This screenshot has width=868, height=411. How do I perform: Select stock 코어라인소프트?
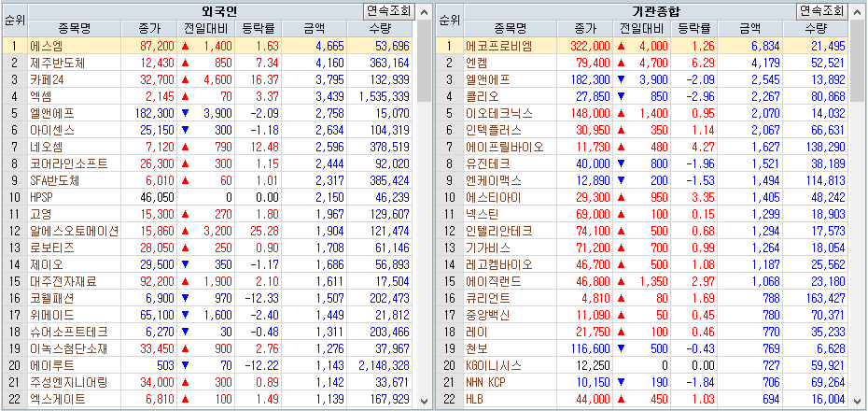(69, 164)
